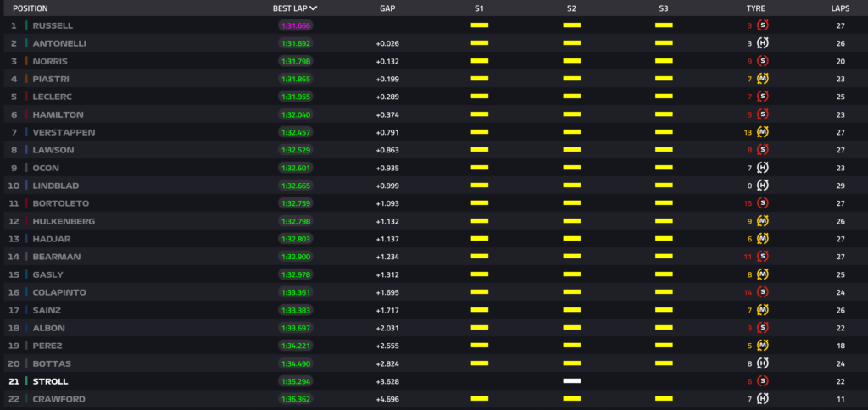The image size is (868, 410).
Task: Click the +3.628 gap for Stroll
Action: [x=387, y=381]
